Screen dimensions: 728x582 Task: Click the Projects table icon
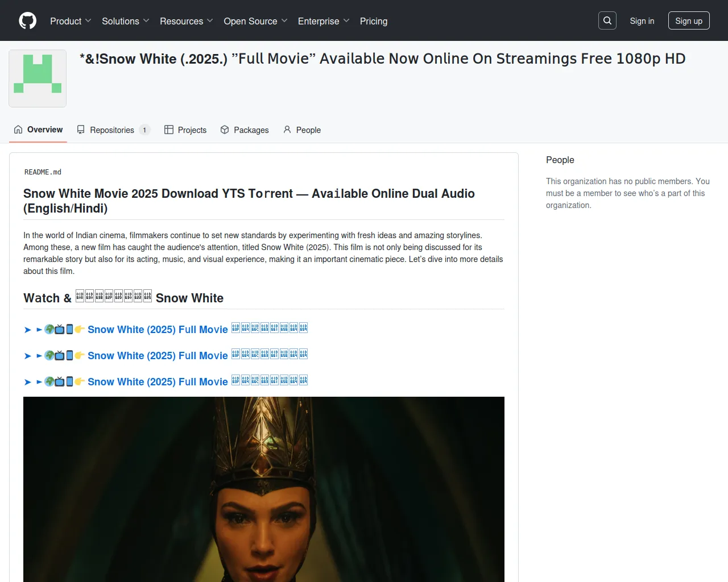click(169, 130)
